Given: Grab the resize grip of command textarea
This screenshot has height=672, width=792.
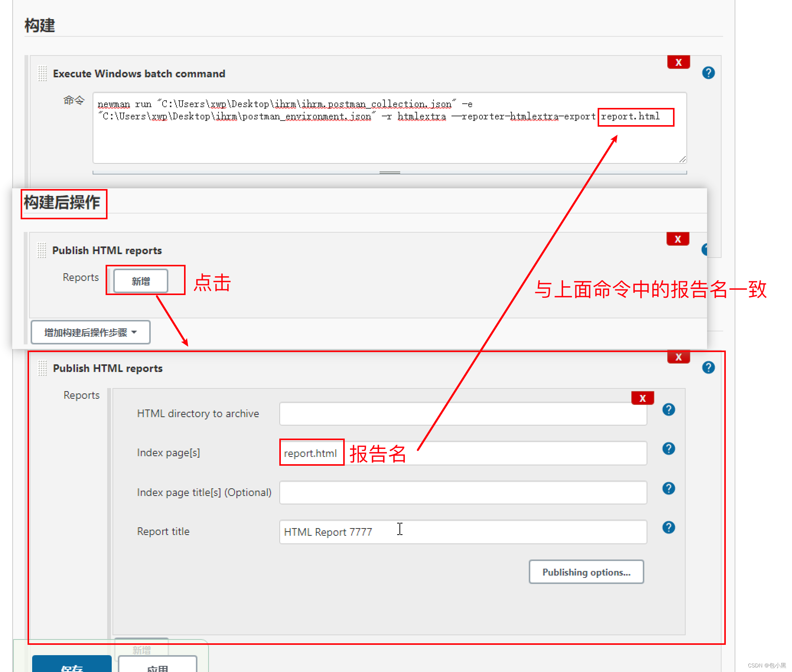Looking at the screenshot, I should [x=683, y=159].
